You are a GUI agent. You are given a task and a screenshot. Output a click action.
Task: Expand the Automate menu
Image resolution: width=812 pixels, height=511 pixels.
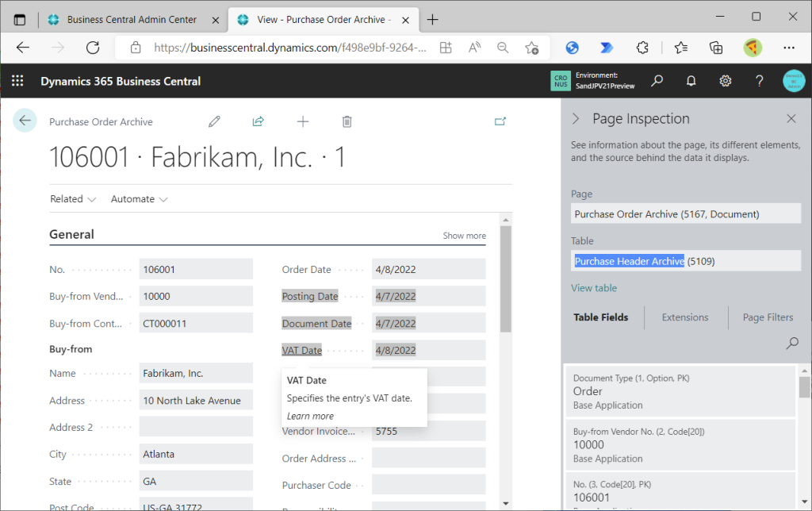tap(139, 199)
